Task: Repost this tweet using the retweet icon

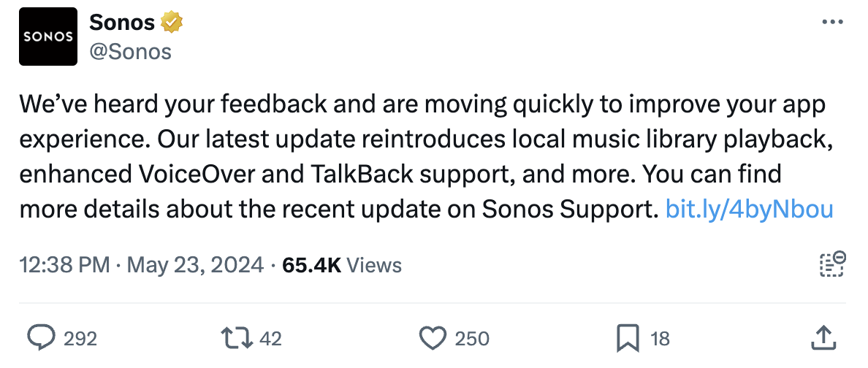Action: click(x=237, y=337)
